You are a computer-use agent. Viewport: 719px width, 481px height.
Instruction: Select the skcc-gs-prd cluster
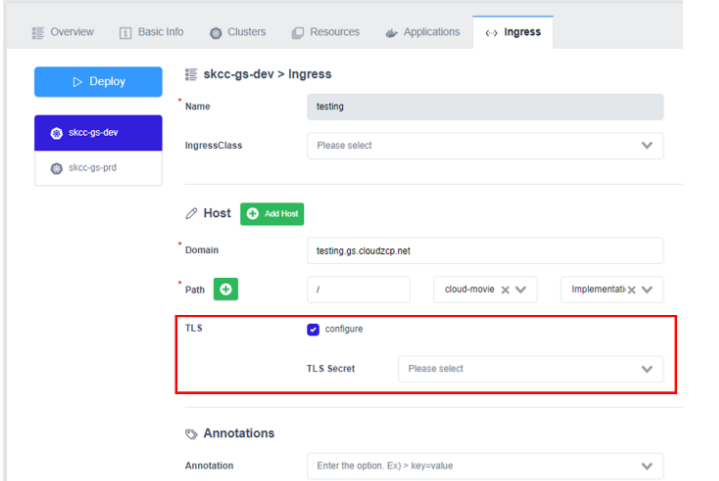(98, 168)
